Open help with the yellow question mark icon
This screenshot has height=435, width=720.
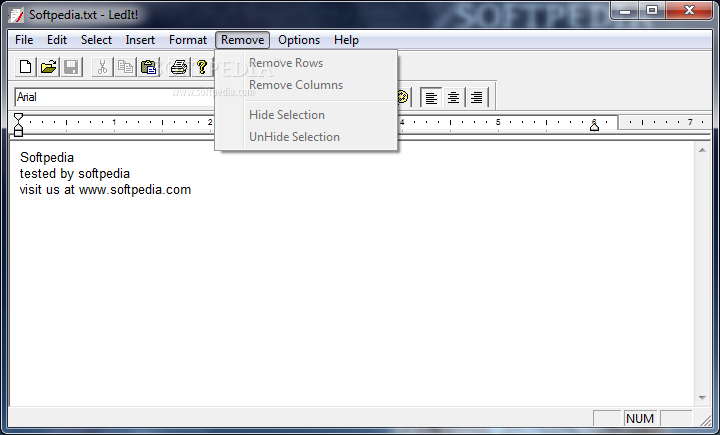click(202, 67)
